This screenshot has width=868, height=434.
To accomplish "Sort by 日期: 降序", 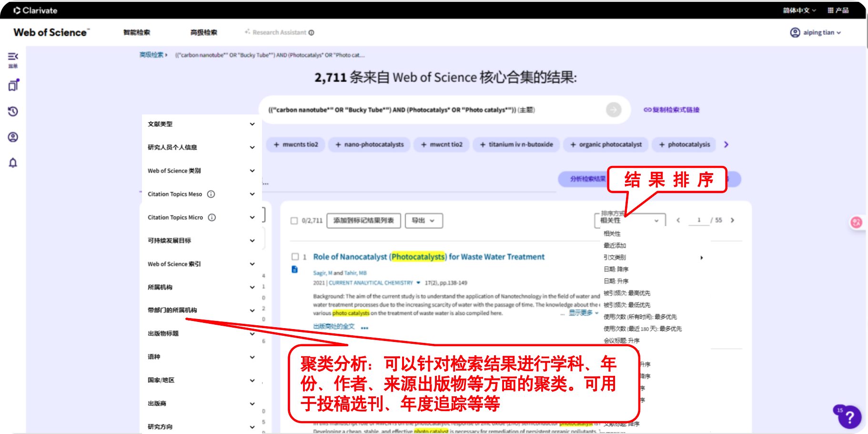I will click(x=616, y=269).
